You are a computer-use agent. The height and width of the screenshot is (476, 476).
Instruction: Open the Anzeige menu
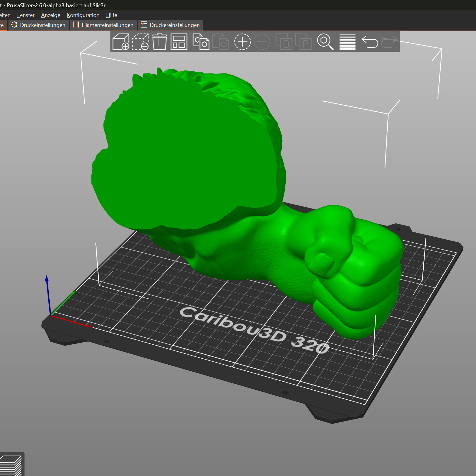(51, 15)
